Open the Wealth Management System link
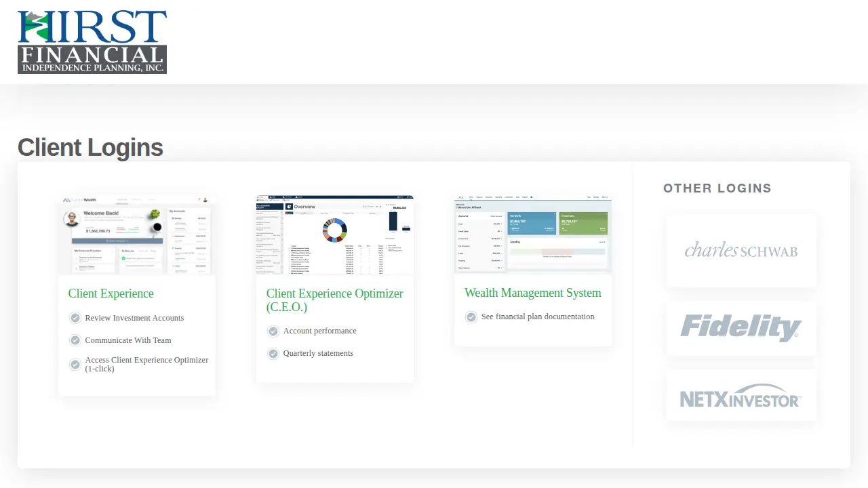This screenshot has height=488, width=868. 533,293
